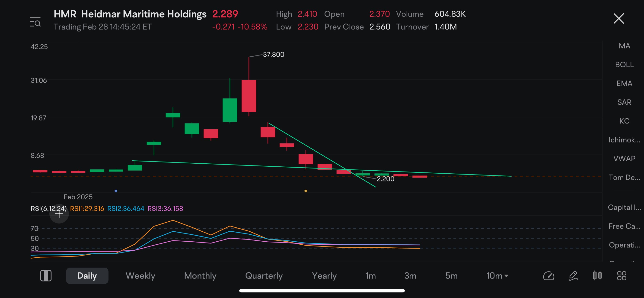644x298 pixels.
Task: Open RSI(6,12,24) indicator settings
Action: 48,208
